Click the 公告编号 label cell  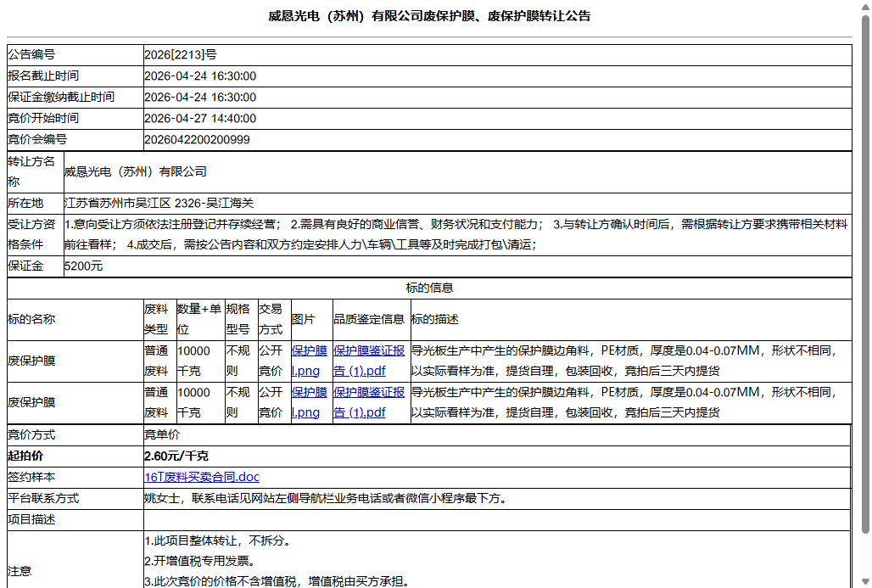pos(75,54)
